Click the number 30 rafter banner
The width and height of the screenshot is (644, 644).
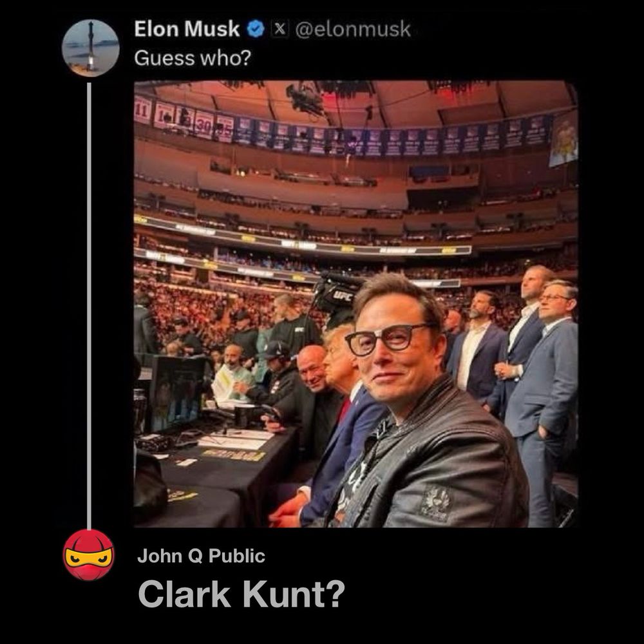[204, 125]
